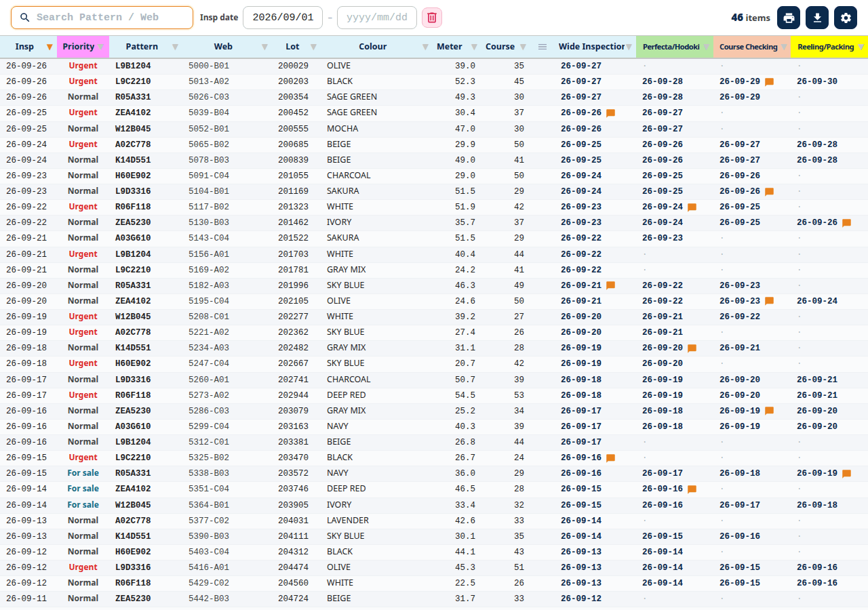868x610 pixels.
Task: Open the Perfecta/Hodoki column filter arrow
Action: click(x=705, y=47)
